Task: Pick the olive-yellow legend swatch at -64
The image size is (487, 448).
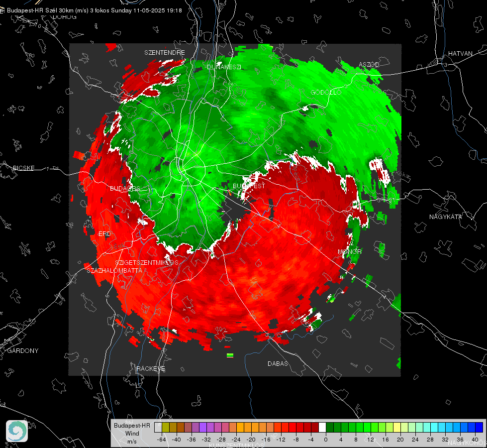Action: (x=165, y=427)
